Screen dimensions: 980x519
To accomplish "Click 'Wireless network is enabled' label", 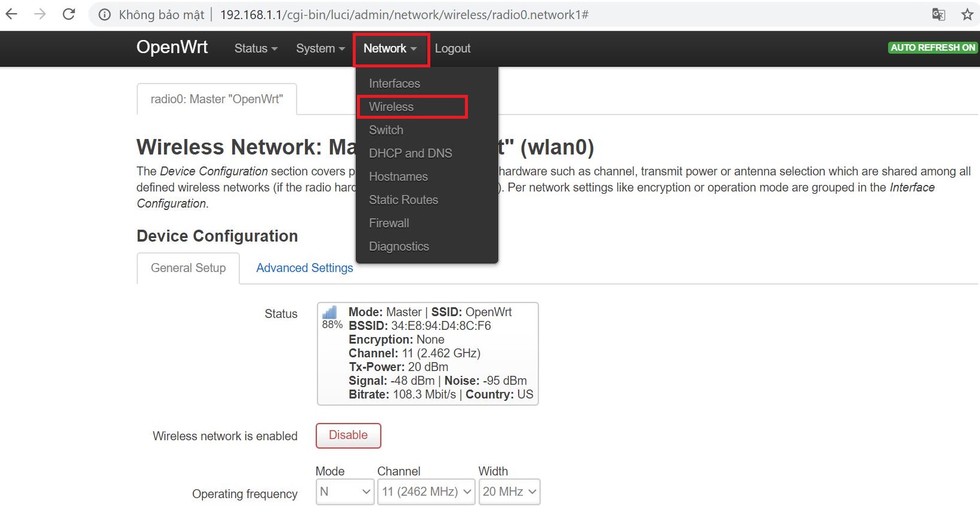I will coord(225,436).
